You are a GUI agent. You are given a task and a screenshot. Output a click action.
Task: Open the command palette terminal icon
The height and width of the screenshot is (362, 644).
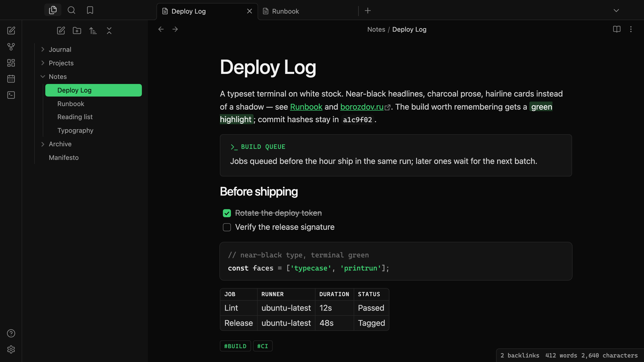[11, 95]
